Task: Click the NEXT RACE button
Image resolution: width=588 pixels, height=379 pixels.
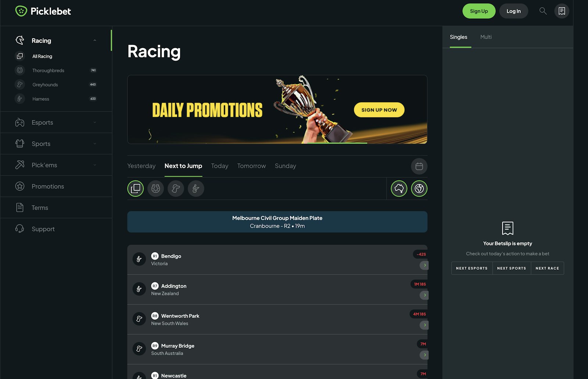Action: (547, 268)
